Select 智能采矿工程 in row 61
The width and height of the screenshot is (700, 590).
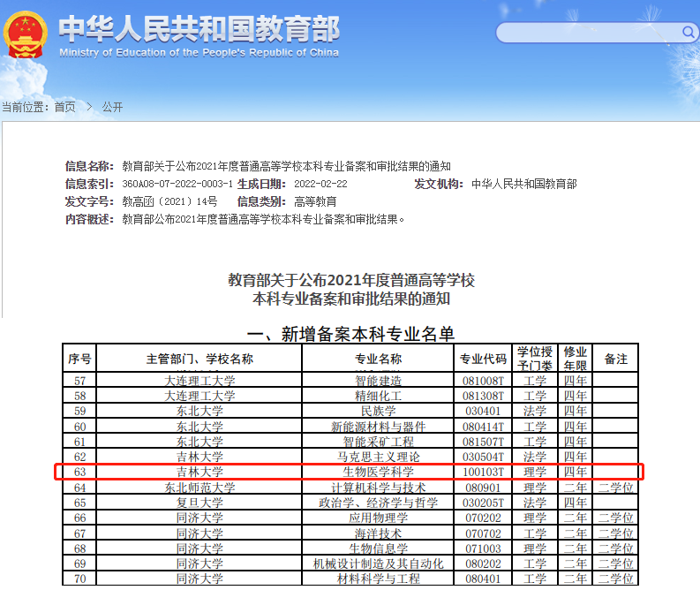coord(378,442)
